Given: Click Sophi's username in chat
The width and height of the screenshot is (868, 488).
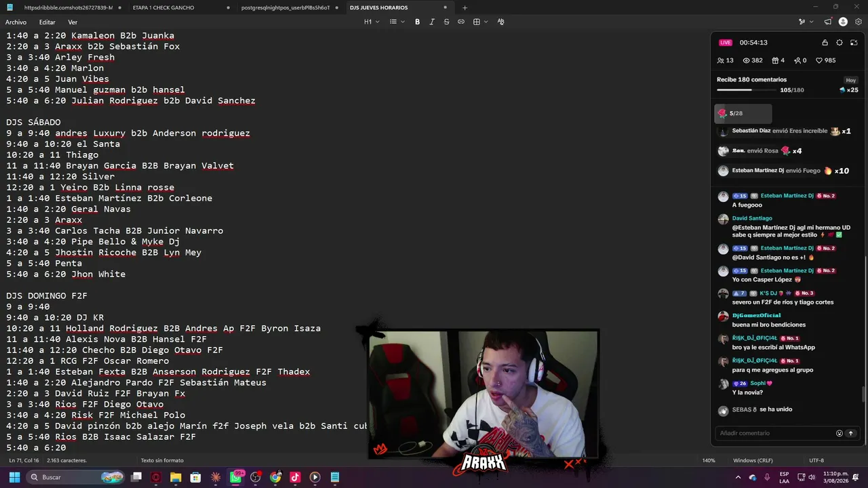Looking at the screenshot, I should 761,384.
